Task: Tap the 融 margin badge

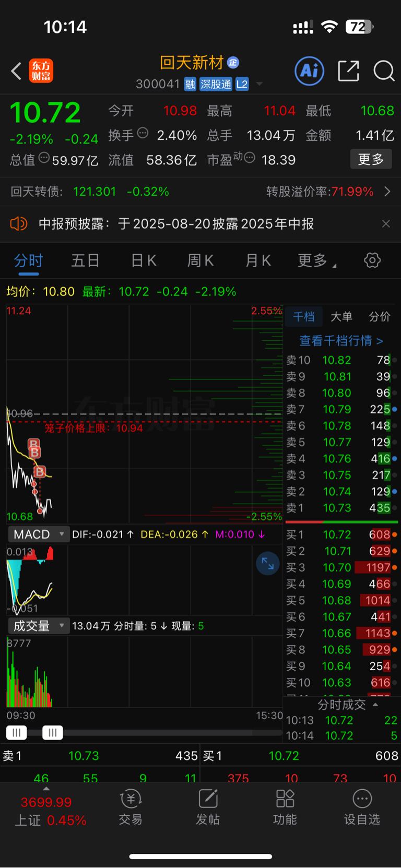Action: coord(190,84)
